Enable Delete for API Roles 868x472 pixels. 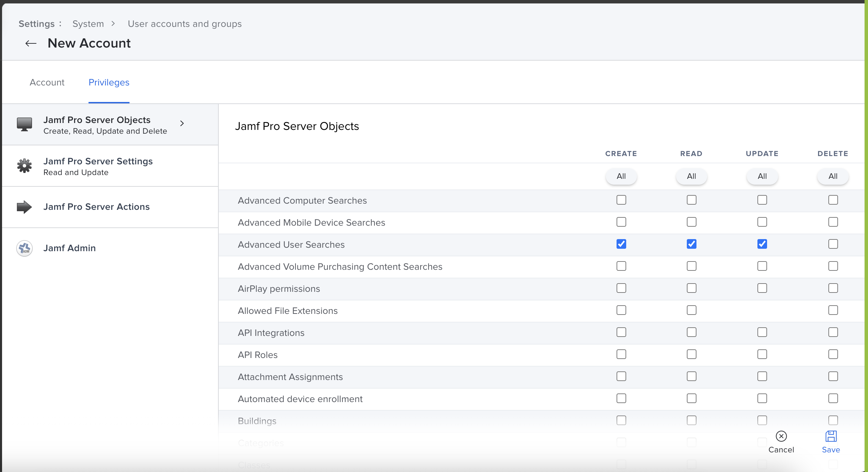click(x=833, y=354)
